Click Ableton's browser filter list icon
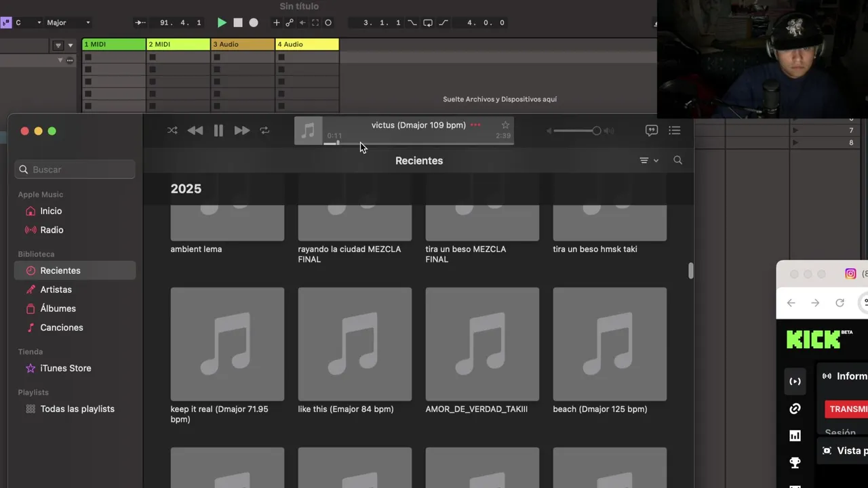The height and width of the screenshot is (488, 868). [58, 45]
